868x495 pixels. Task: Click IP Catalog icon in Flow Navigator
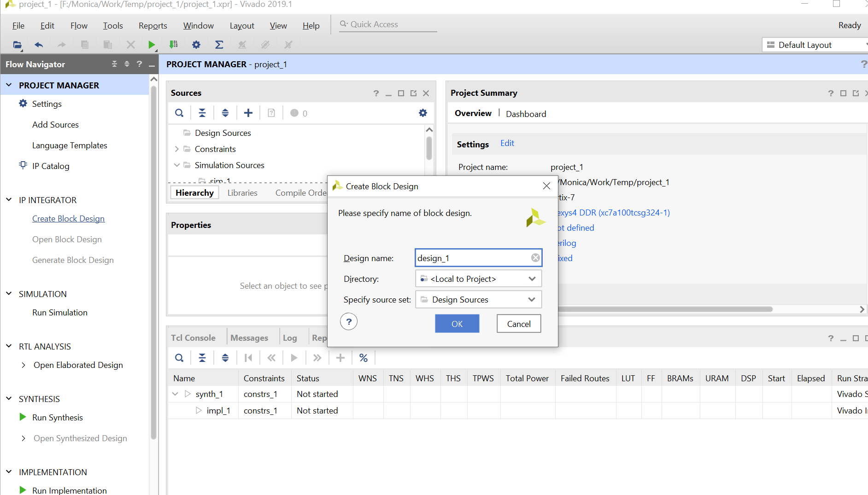[23, 165]
